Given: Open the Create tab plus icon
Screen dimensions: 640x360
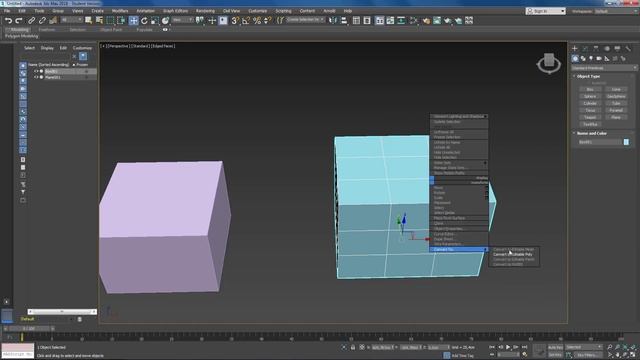Looking at the screenshot, I should tap(575, 49).
